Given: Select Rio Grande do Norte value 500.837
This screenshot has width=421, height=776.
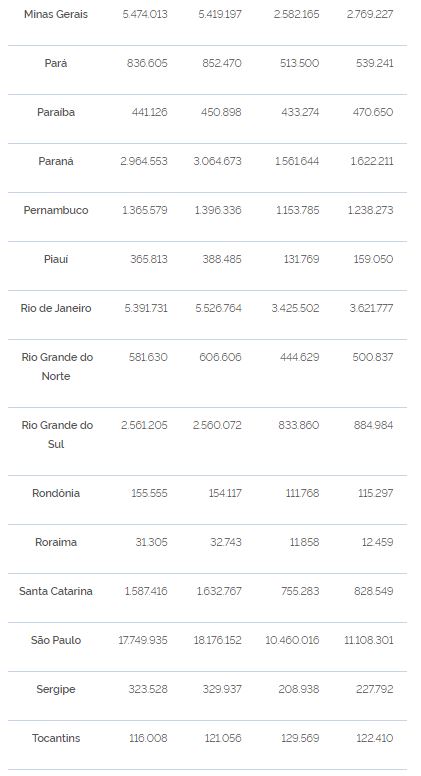Looking at the screenshot, I should coord(373,357).
